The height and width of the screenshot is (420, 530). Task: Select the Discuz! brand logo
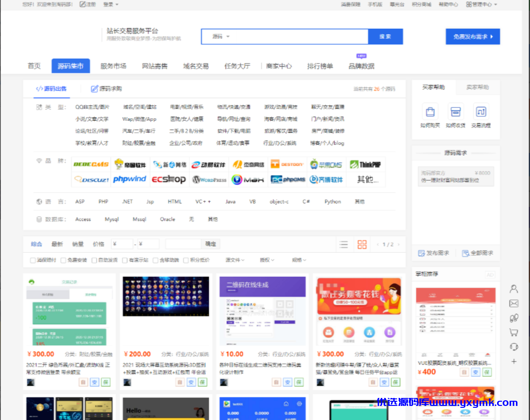[x=91, y=179]
